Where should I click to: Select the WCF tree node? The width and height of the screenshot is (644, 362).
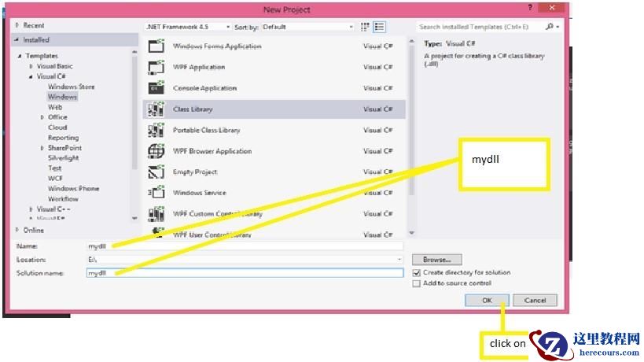56,179
